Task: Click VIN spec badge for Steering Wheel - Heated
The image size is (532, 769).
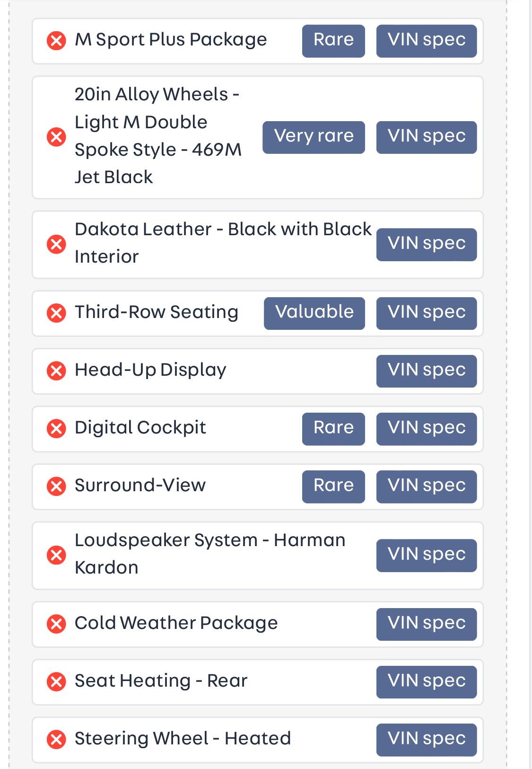Action: [426, 739]
